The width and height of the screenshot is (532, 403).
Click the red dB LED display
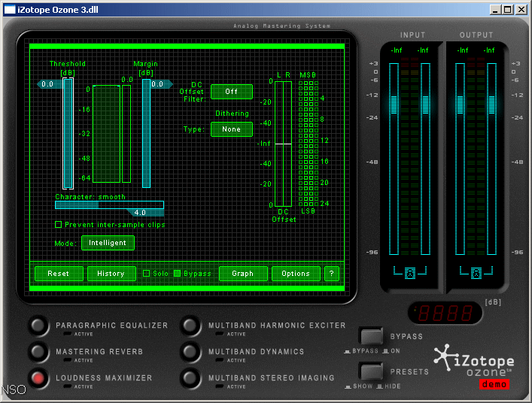click(x=445, y=313)
